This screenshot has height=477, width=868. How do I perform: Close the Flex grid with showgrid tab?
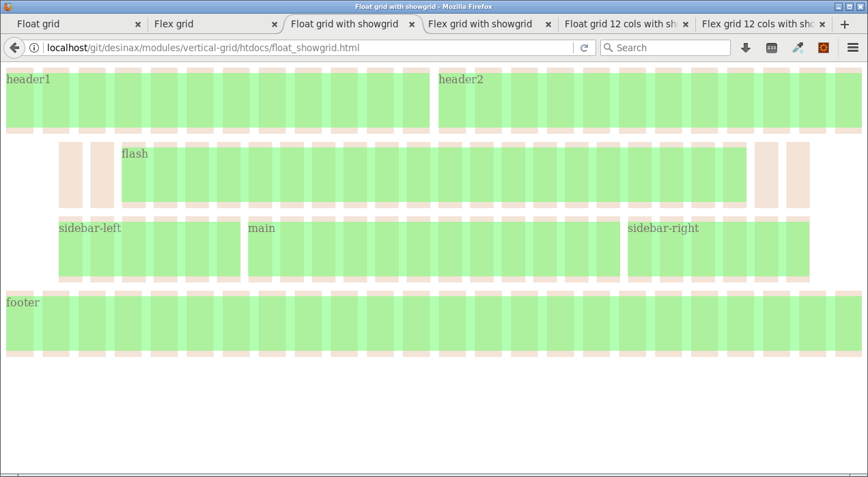tap(548, 25)
